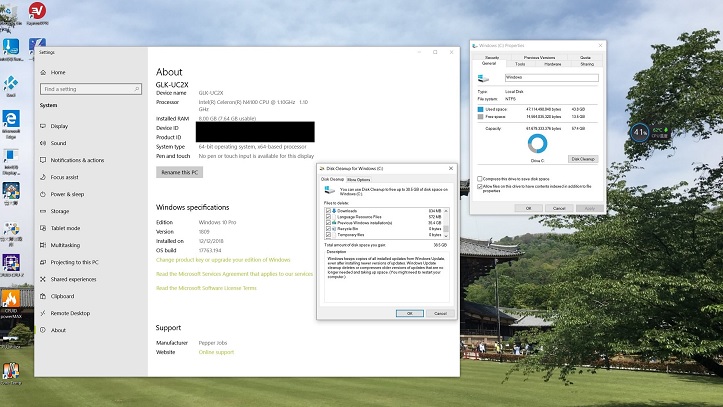Image resolution: width=723 pixels, height=407 pixels.
Task: Click the drive label field containing Windows
Action: [551, 77]
